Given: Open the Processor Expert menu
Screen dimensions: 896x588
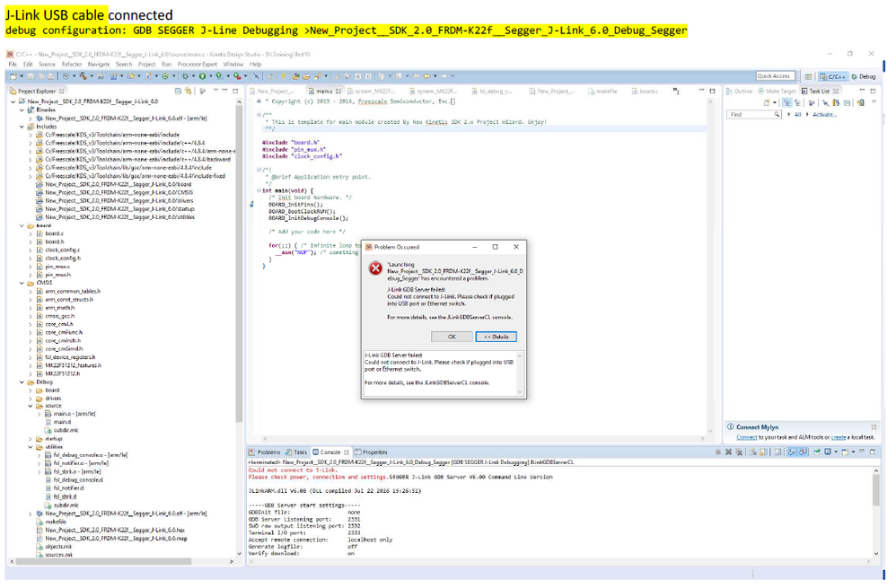Looking at the screenshot, I should [x=198, y=65].
